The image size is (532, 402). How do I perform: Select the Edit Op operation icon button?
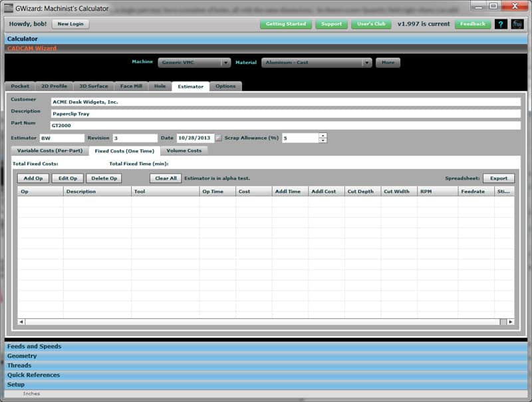click(x=68, y=178)
